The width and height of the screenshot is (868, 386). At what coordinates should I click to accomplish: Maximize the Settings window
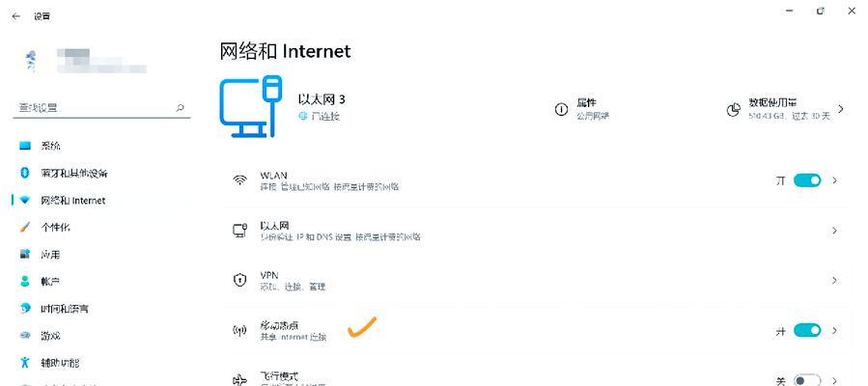[821, 11]
